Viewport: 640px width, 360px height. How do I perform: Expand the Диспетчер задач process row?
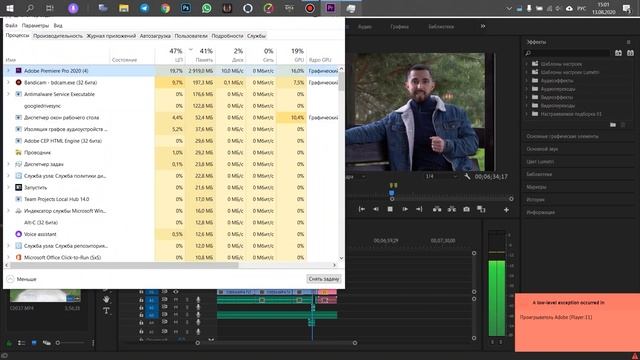[x=8, y=164]
